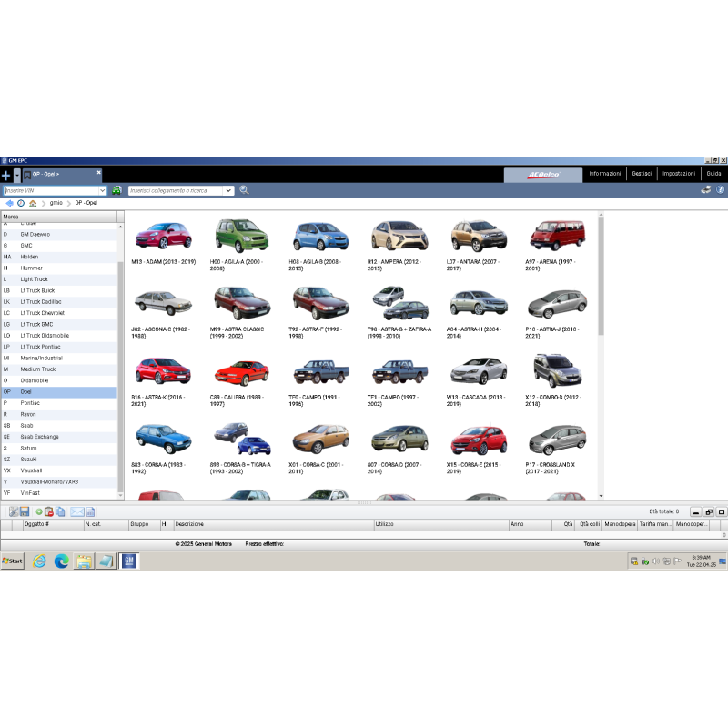The width and height of the screenshot is (728, 728).
Task: Focus the Inserisci collegamento o ricerca field
Action: click(176, 190)
